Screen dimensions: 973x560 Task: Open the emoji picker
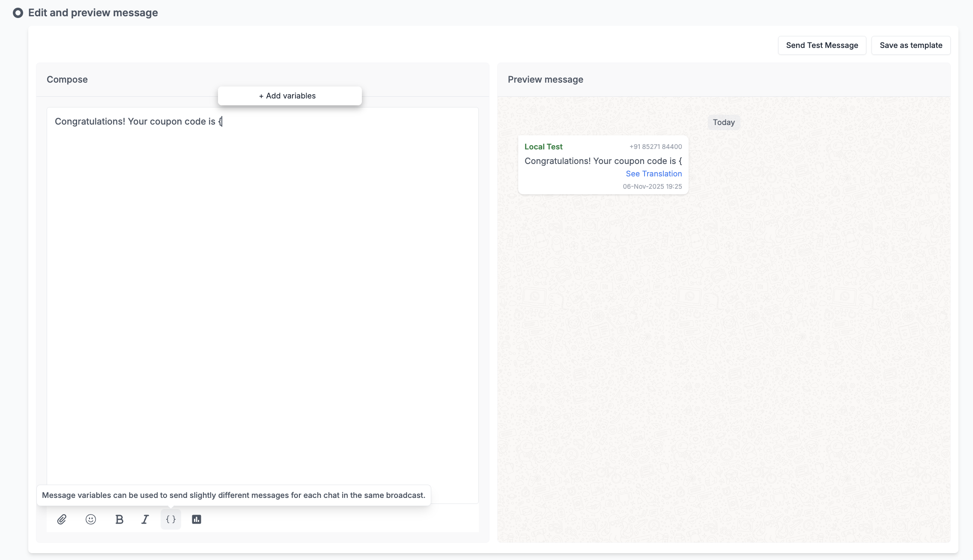coord(90,519)
